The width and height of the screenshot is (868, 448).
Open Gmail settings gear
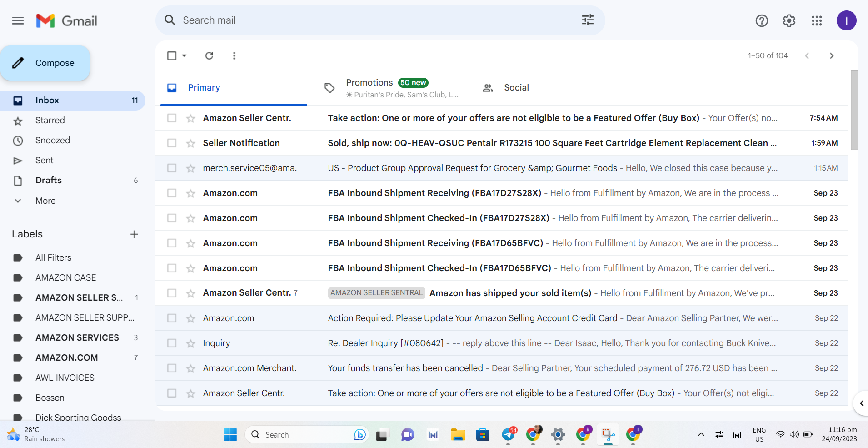tap(789, 21)
